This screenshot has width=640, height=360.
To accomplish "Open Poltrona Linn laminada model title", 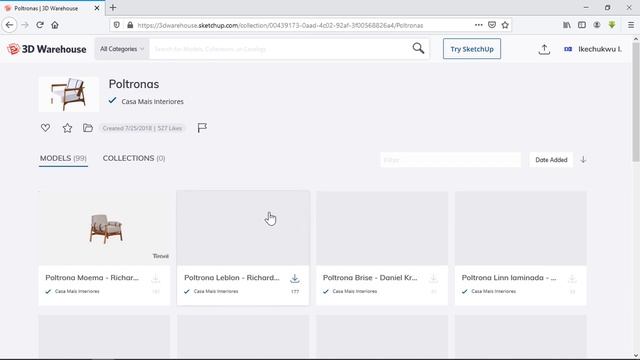I will (x=509, y=278).
